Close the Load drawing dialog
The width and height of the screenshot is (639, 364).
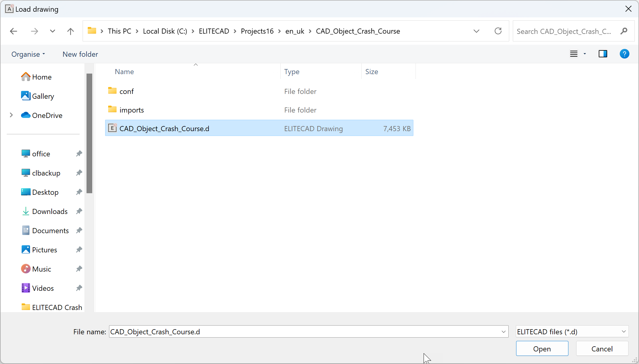point(628,9)
